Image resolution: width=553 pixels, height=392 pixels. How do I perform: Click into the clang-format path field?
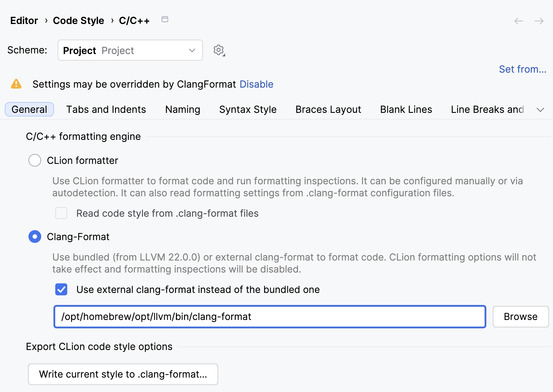[270, 317]
